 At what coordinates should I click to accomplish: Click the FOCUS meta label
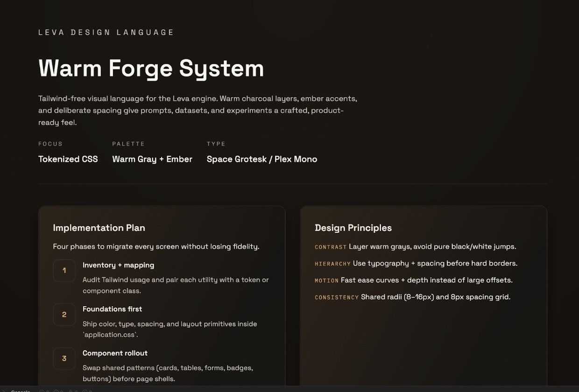[50, 144]
